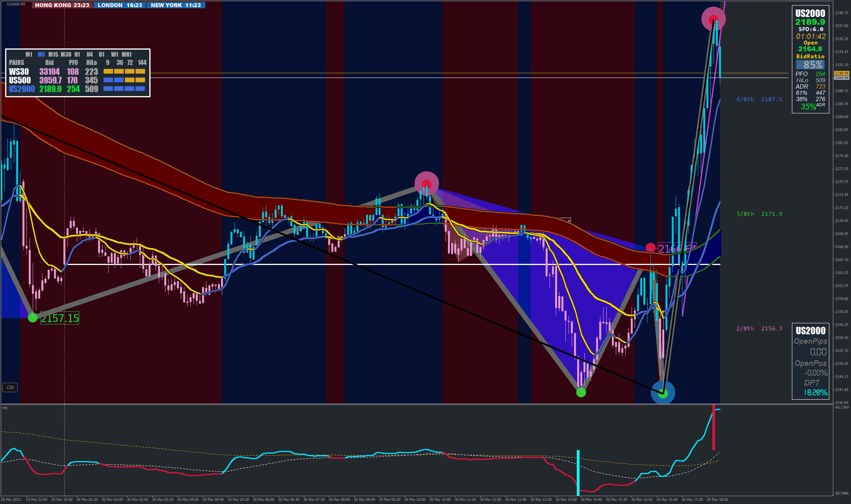
Task: Open the WS30 pair chart
Action: [19, 72]
